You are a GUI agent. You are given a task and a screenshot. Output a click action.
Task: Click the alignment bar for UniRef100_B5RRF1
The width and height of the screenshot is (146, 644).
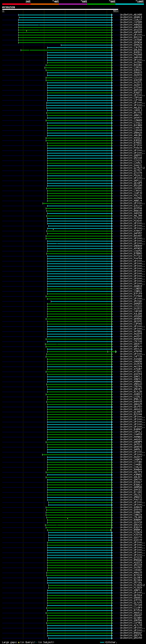[x=79, y=530]
